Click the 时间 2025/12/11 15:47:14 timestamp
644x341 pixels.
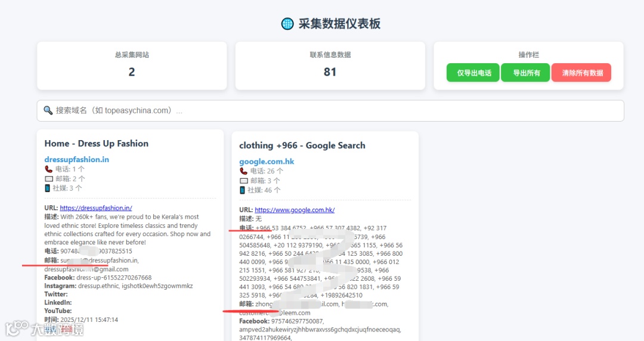(x=81, y=320)
